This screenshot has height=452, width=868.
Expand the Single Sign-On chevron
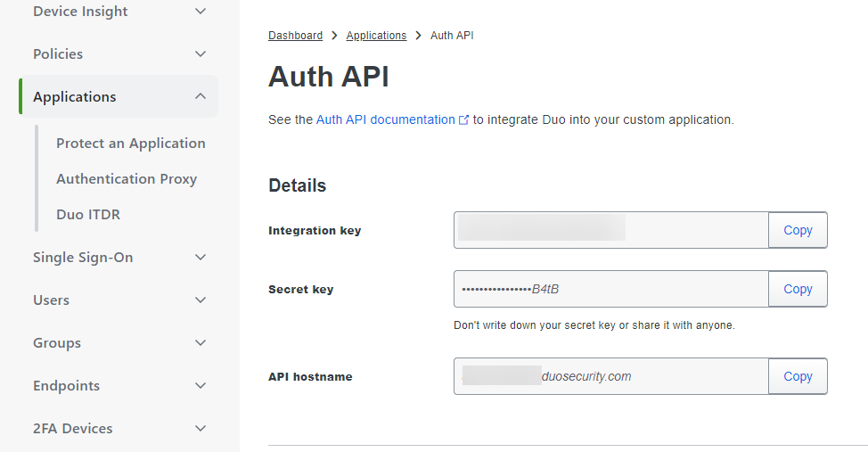point(201,258)
